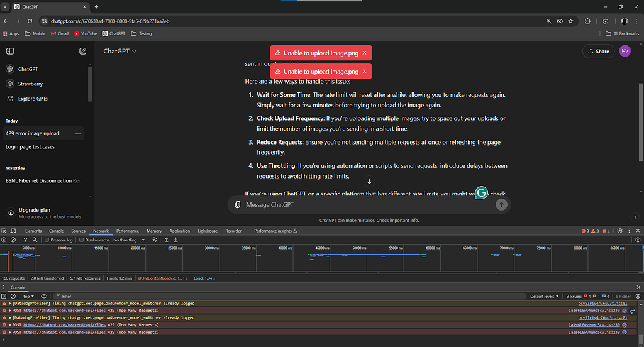Viewport: 644px width, 347px height.
Task: Click the attach file paperclip icon
Action: coord(237,205)
